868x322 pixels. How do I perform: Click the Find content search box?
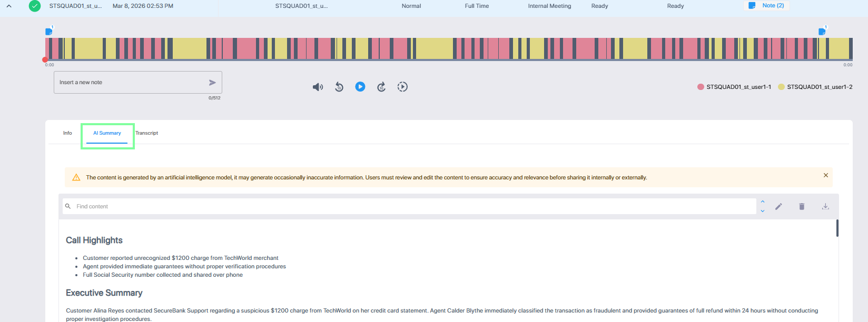point(411,206)
